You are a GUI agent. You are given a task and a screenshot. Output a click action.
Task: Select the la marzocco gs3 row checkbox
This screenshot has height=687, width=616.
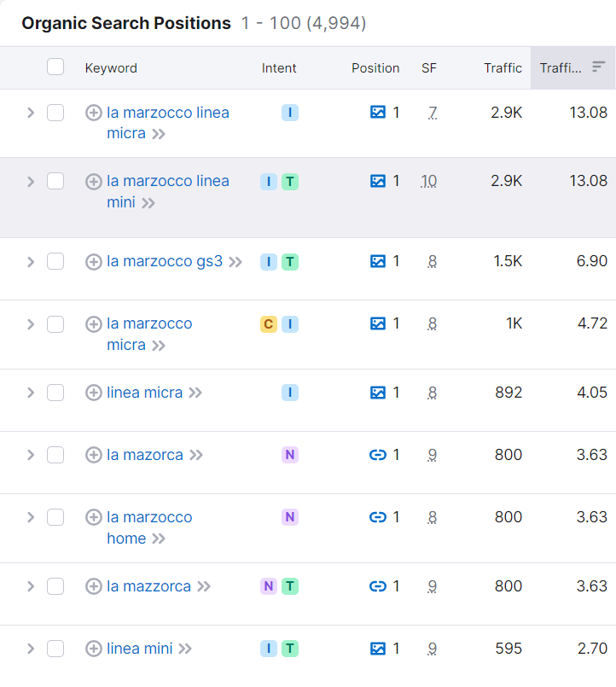(x=55, y=261)
